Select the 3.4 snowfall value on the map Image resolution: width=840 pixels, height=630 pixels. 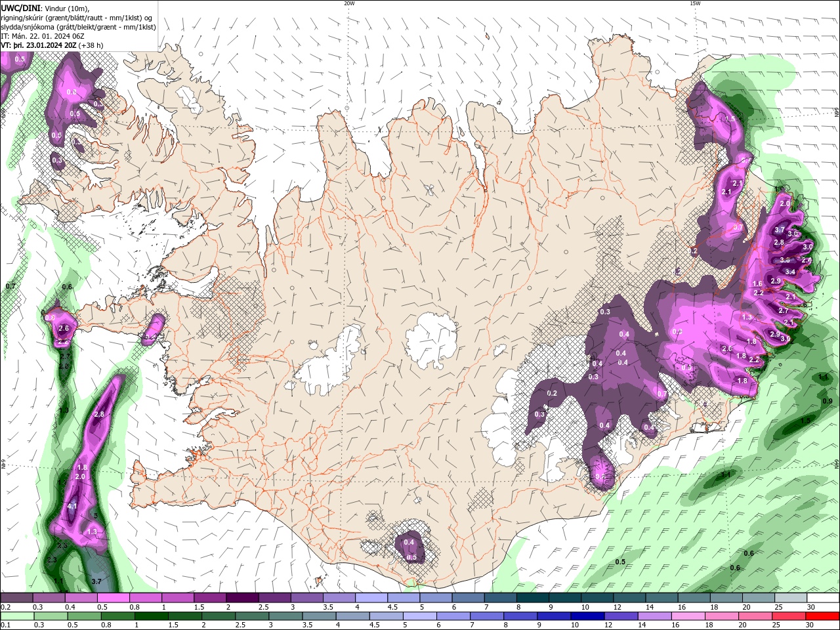pos(790,272)
